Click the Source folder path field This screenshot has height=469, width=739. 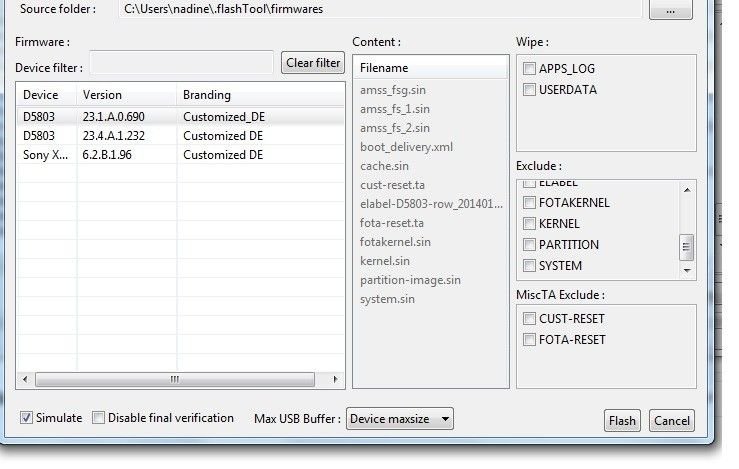coord(380,9)
